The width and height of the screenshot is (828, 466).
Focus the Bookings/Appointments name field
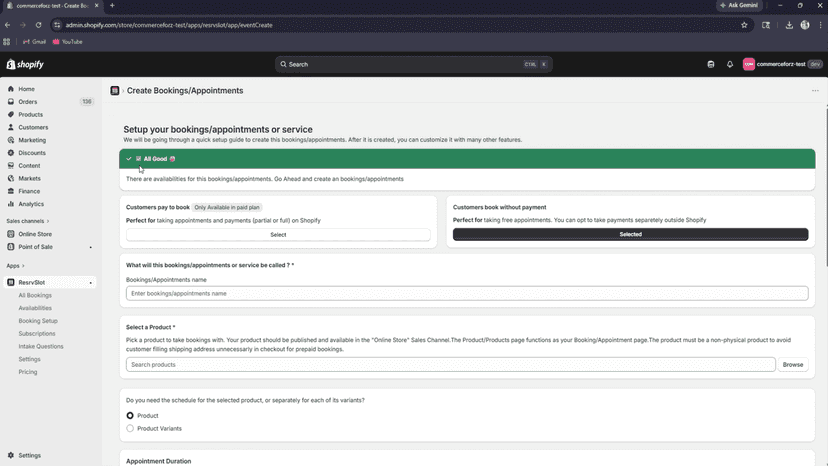pos(467,293)
